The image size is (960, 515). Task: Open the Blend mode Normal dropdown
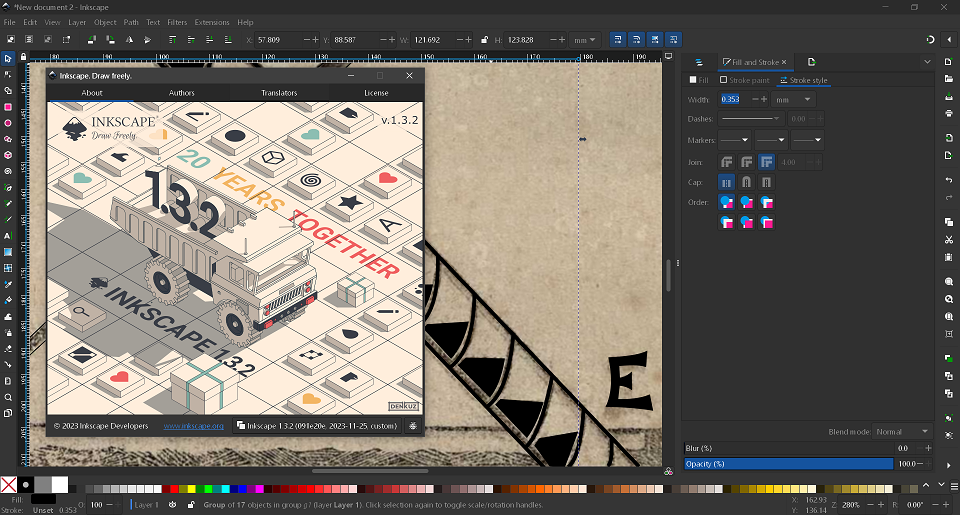pyautogui.click(x=901, y=432)
